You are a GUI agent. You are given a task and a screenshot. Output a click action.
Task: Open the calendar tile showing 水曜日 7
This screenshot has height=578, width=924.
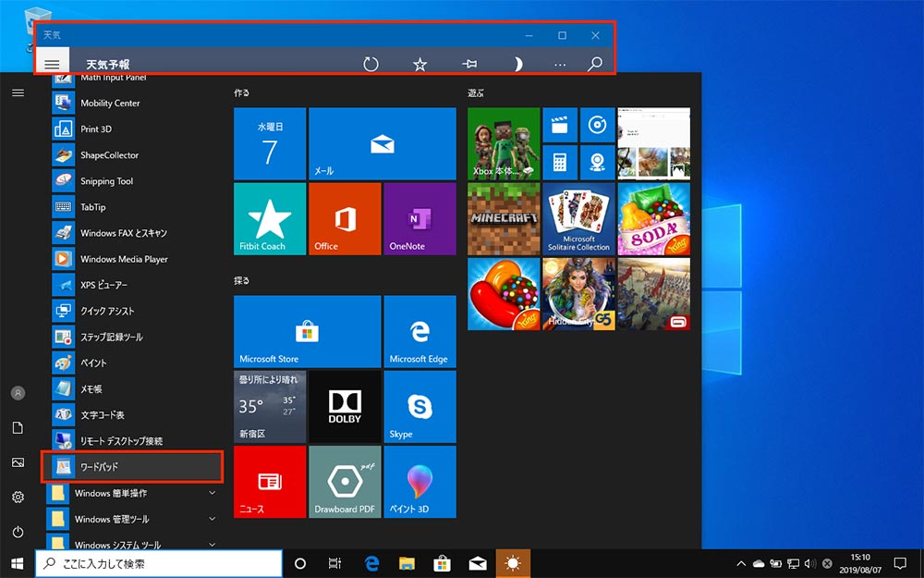point(270,143)
